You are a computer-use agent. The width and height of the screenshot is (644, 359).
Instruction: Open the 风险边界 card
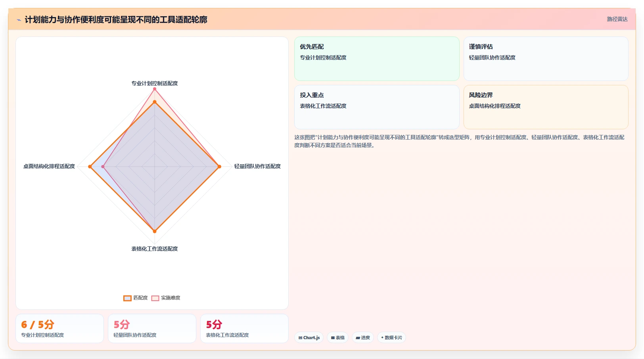[546, 107]
